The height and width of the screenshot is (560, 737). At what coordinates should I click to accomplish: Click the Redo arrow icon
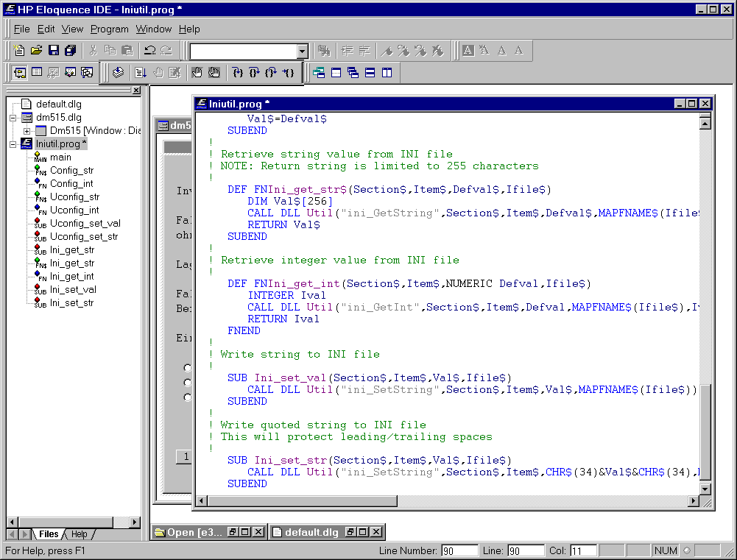coord(166,50)
